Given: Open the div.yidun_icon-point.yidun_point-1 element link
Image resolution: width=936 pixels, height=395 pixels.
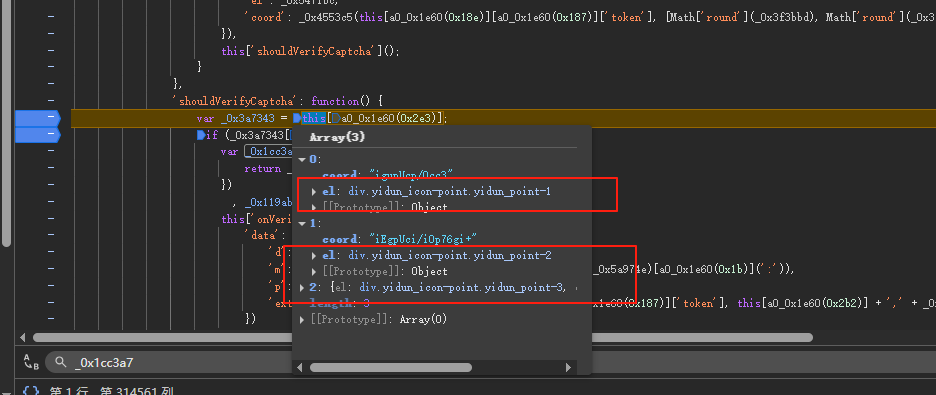Looking at the screenshot, I should pyautogui.click(x=449, y=192).
